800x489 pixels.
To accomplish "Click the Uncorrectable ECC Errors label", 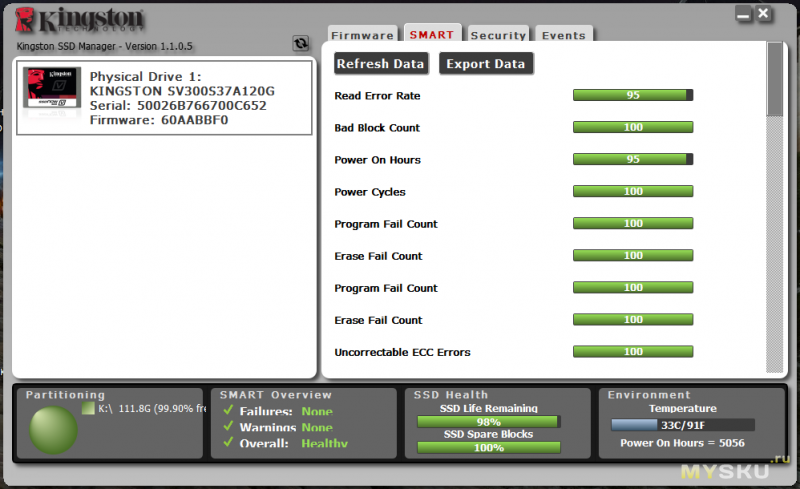I will 402,352.
